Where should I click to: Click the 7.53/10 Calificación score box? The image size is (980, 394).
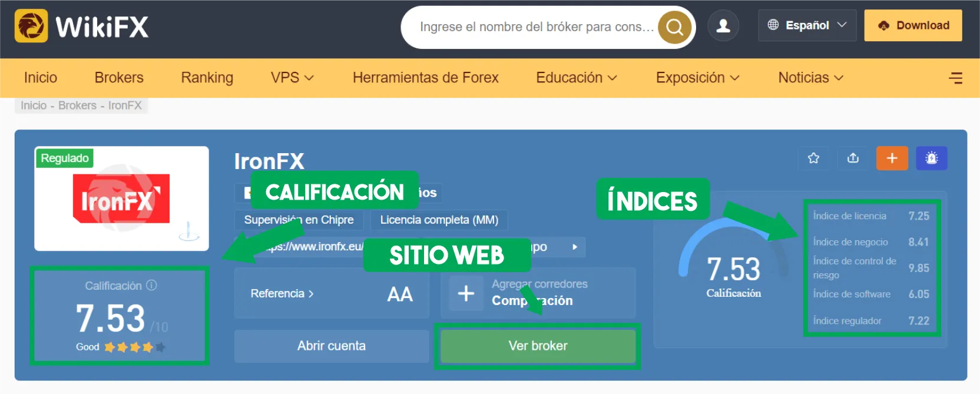point(120,316)
